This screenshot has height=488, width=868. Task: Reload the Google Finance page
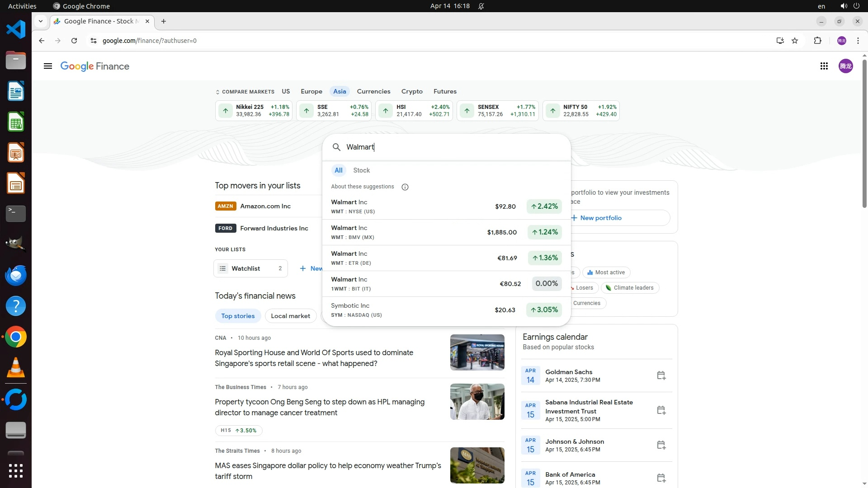click(x=74, y=41)
